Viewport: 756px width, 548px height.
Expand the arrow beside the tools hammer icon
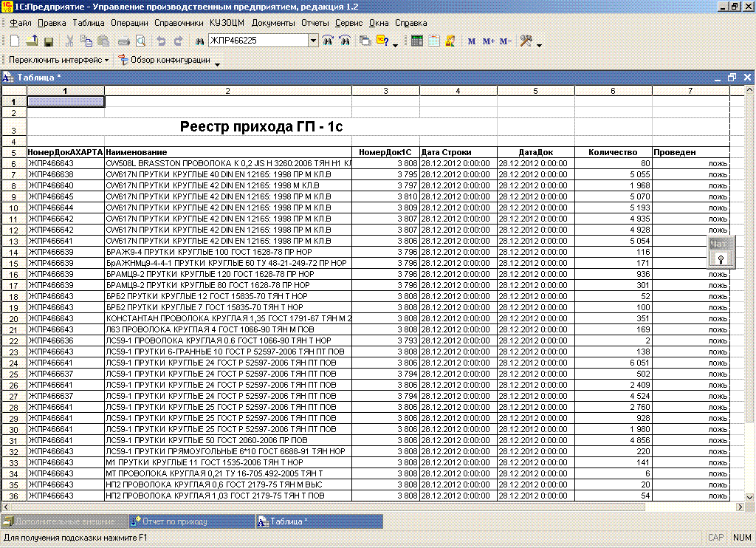(x=539, y=44)
